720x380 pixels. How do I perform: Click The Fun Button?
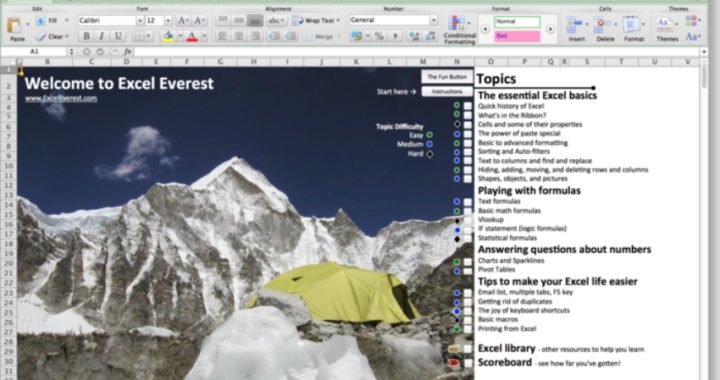click(x=447, y=77)
